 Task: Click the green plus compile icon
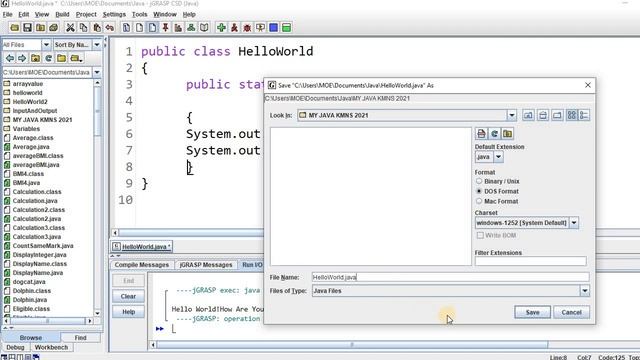(x=221, y=28)
